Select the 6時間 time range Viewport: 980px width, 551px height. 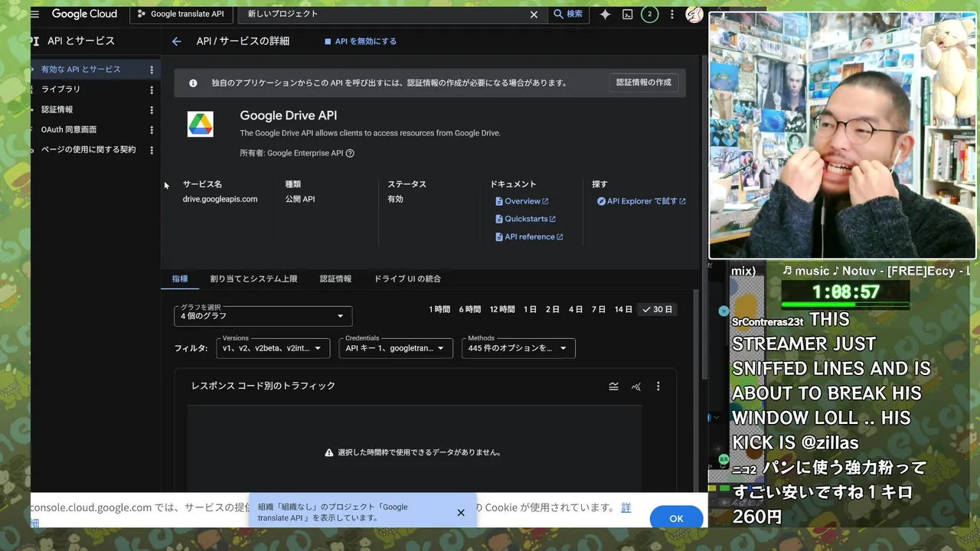470,309
